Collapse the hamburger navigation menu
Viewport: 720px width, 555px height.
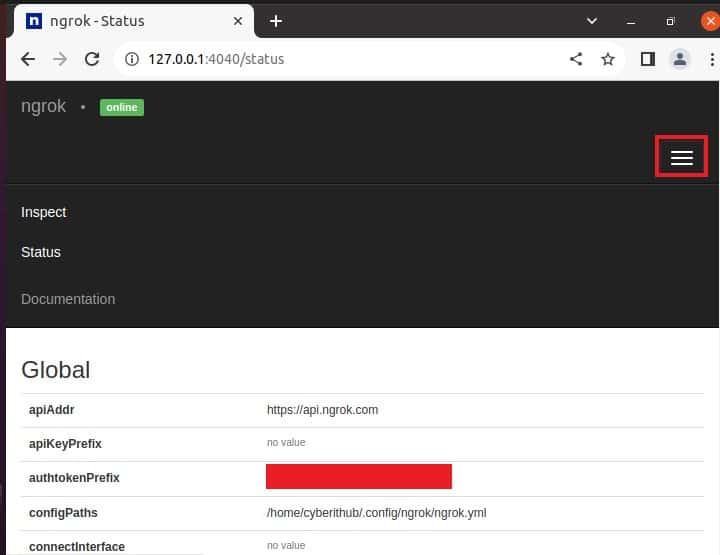coord(681,157)
